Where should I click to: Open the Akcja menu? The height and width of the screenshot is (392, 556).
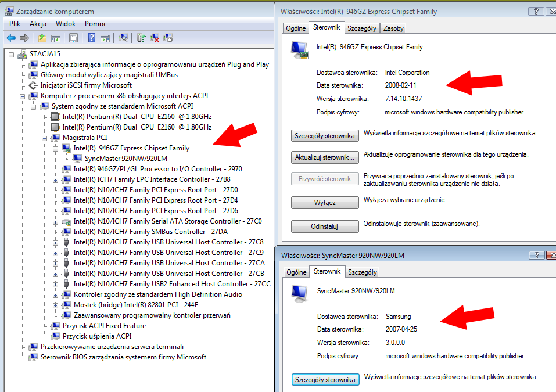coord(38,24)
